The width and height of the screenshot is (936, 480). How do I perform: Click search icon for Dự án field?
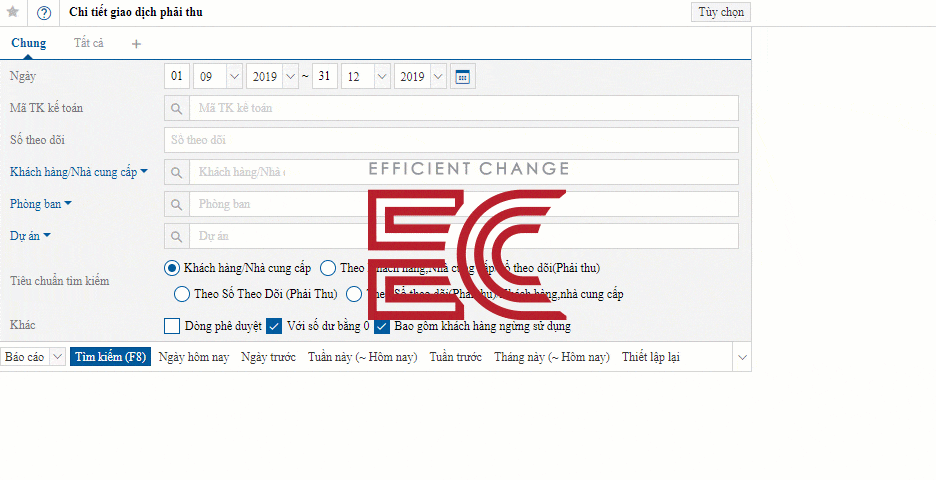pos(177,236)
